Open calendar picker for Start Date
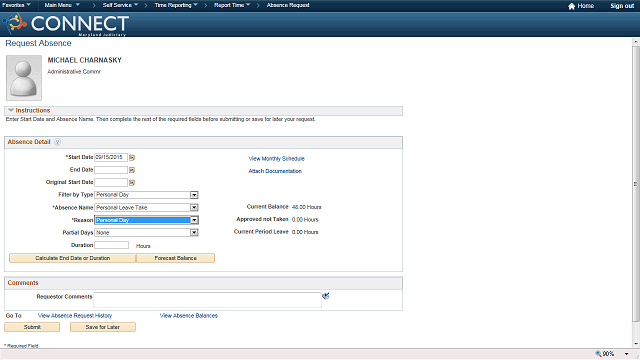Viewport: 640px width, 360px height. pos(132,158)
